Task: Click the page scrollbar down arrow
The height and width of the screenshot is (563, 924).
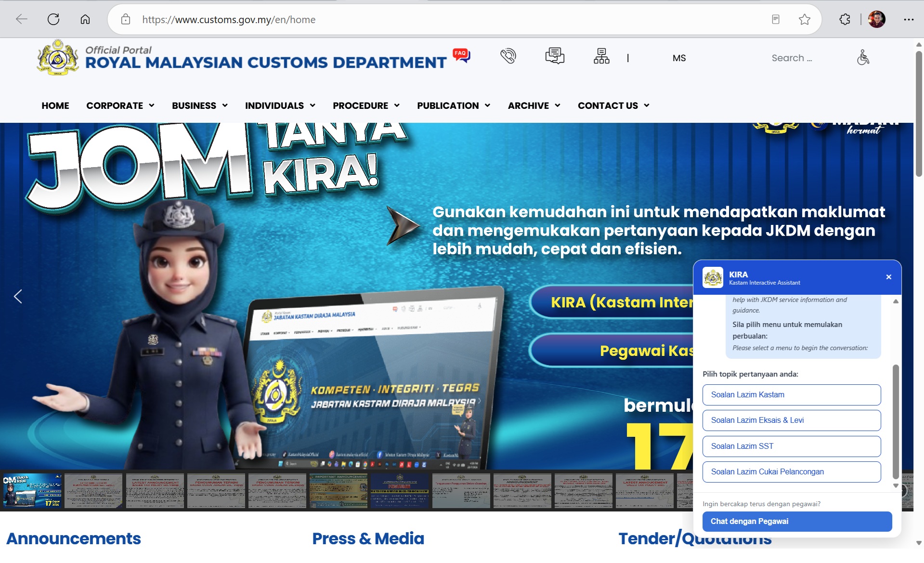Action: pos(919,543)
